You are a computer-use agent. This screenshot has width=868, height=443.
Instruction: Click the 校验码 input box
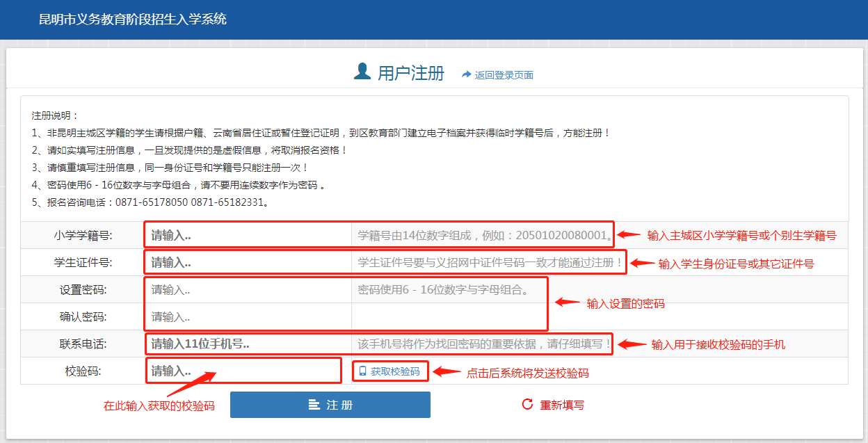243,371
